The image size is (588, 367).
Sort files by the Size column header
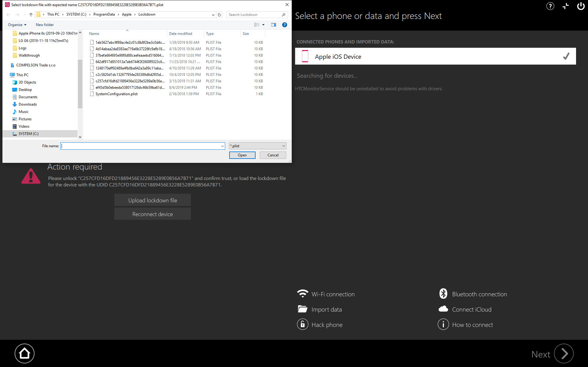[x=253, y=34]
